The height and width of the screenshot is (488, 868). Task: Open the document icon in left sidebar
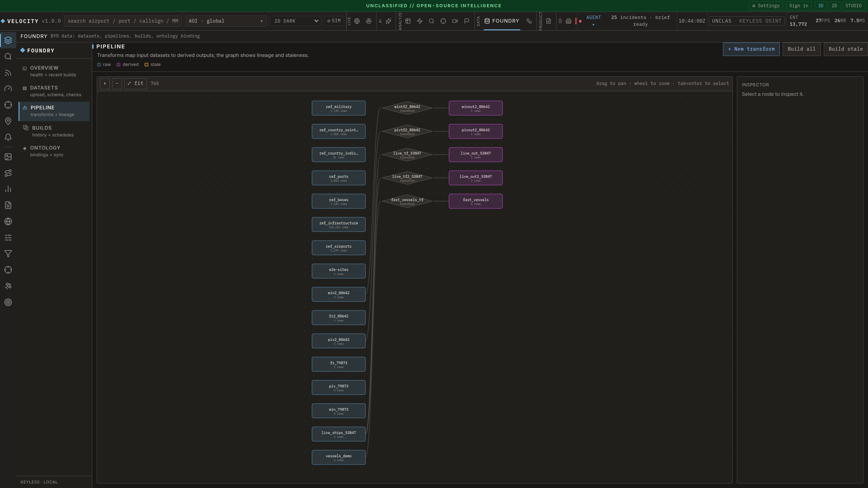tap(8, 205)
